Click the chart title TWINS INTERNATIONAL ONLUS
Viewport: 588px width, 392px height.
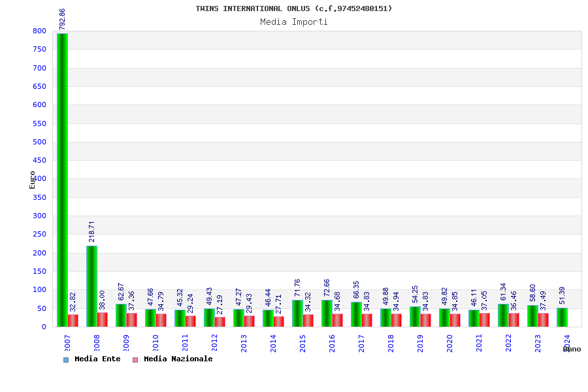294,8
